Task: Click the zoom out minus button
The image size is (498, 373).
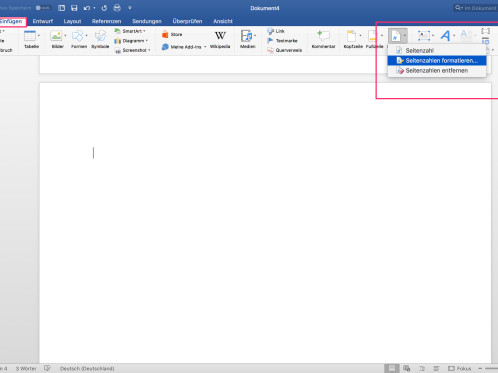Action: click(x=480, y=368)
